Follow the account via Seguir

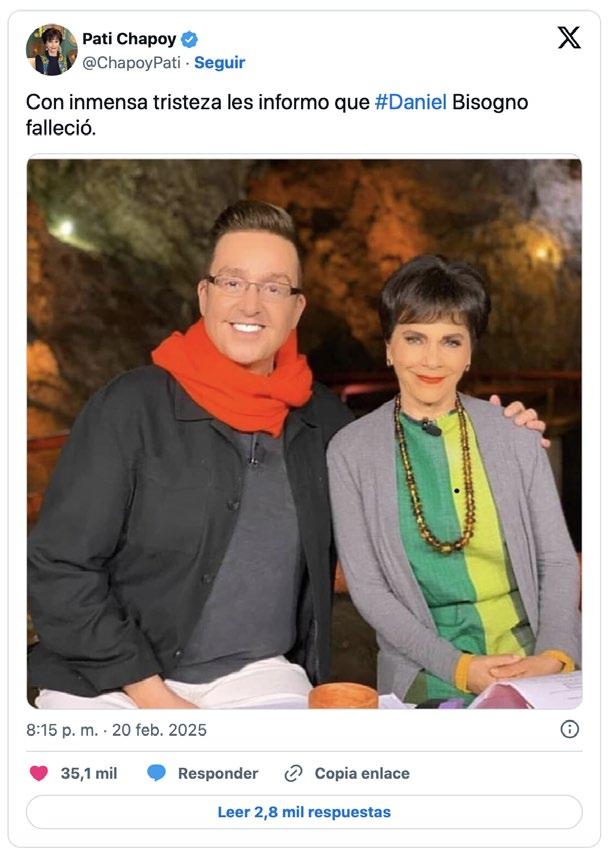pyautogui.click(x=219, y=63)
